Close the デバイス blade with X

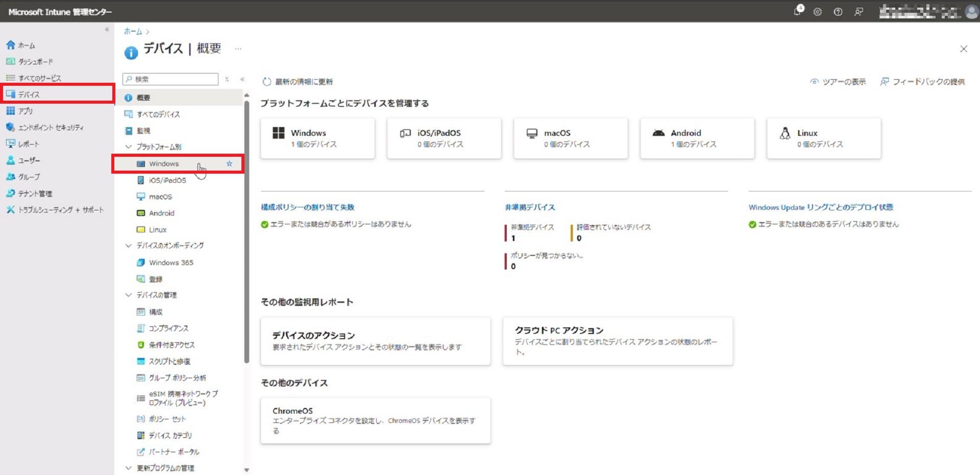coord(963,49)
